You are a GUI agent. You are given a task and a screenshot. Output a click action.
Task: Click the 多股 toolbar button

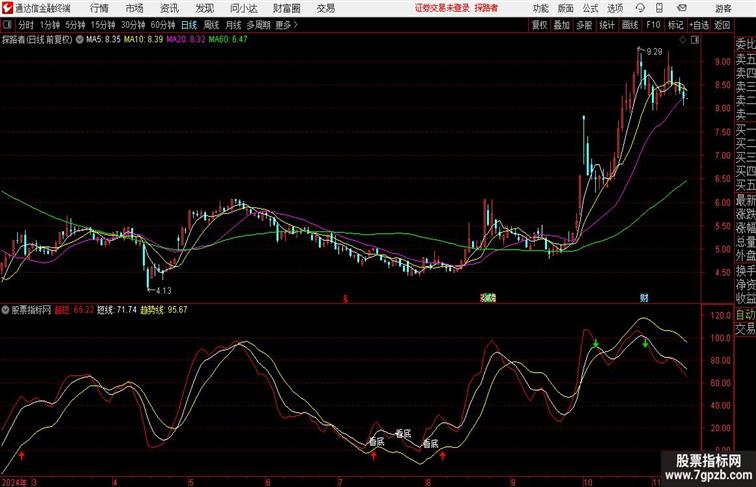584,25
